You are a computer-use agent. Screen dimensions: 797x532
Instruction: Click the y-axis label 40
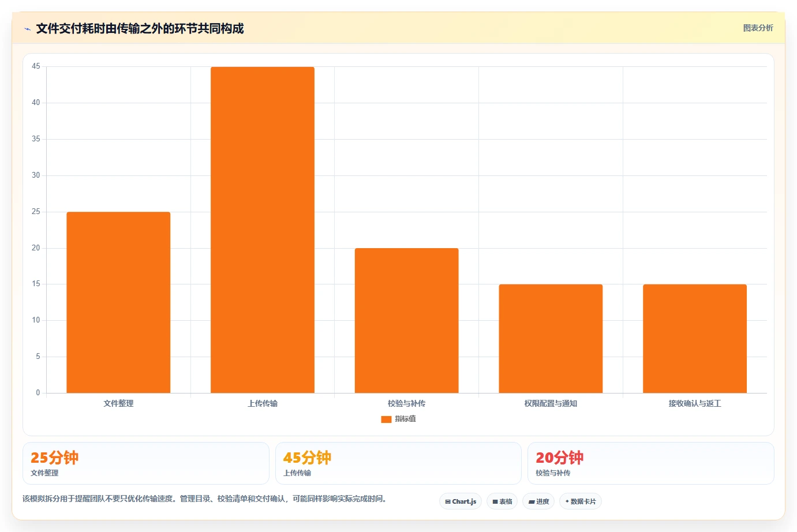tap(36, 103)
